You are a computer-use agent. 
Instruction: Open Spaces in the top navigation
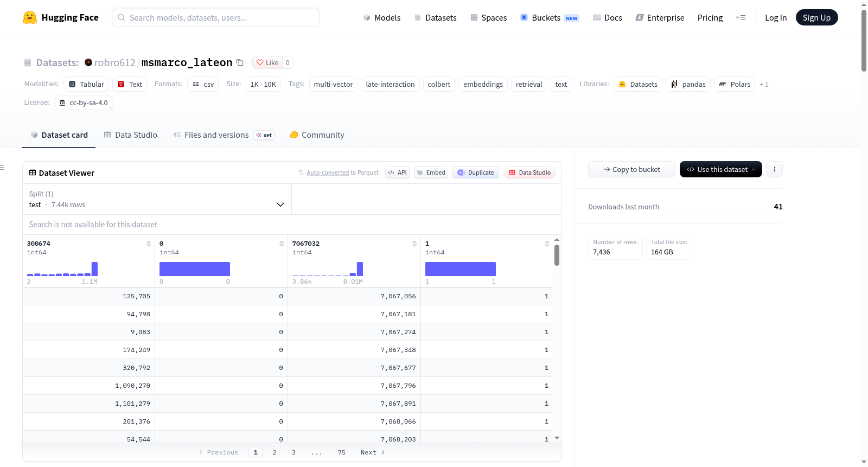click(489, 18)
